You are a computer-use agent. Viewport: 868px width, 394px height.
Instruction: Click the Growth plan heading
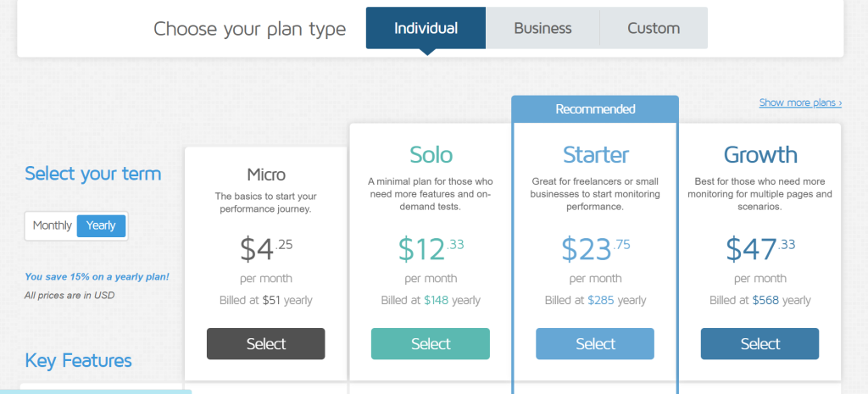(x=759, y=154)
